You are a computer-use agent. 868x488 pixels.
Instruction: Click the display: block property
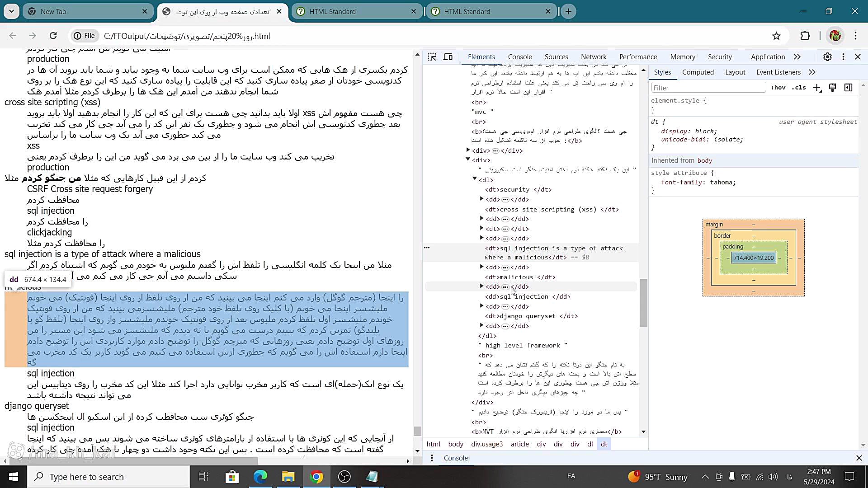pyautogui.click(x=689, y=131)
